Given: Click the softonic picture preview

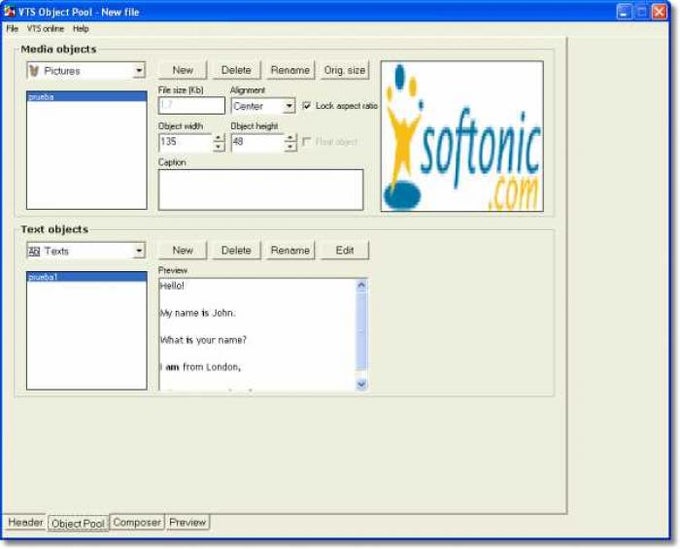Looking at the screenshot, I should click(x=462, y=136).
